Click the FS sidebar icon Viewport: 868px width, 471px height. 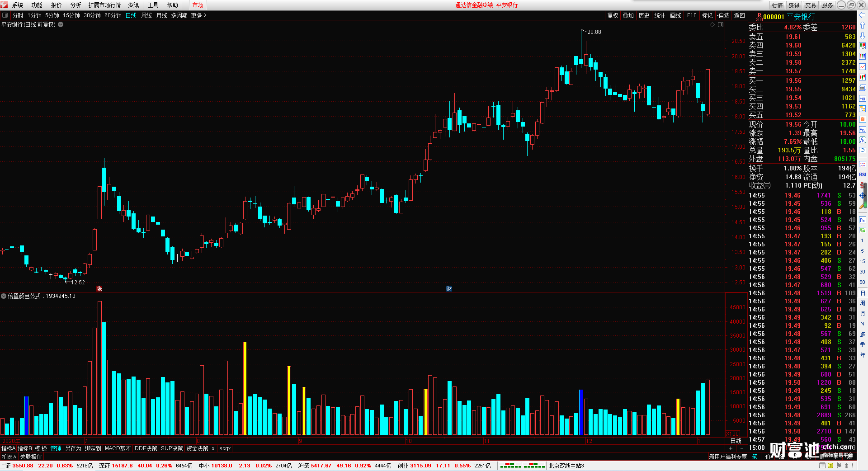863,220
